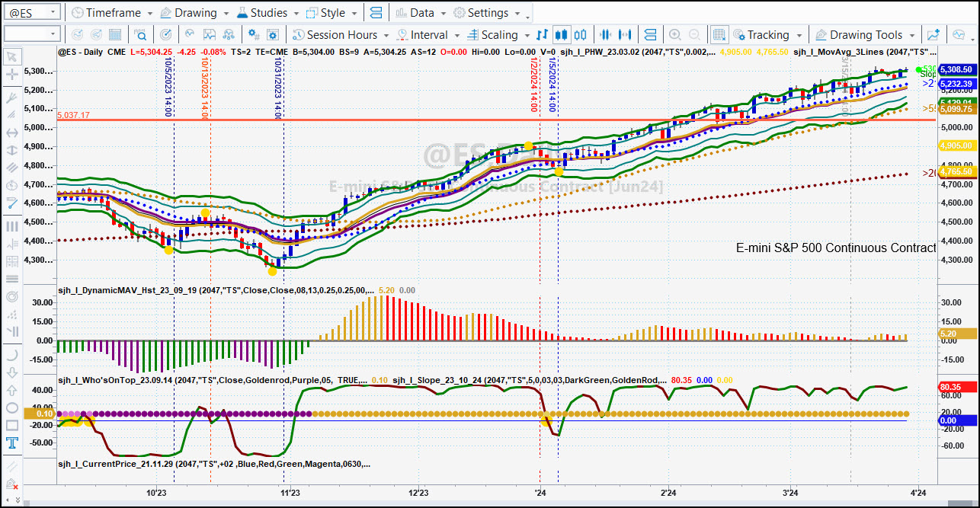Expand the empty combo box in second toolbar
This screenshot has width=980, height=508.
click(x=53, y=34)
